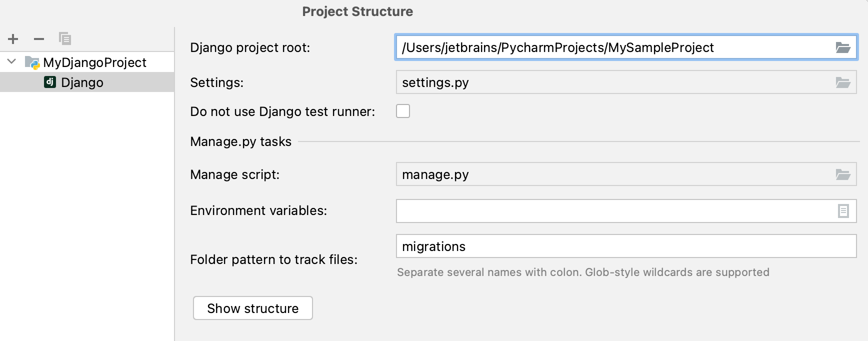Toggle Do not use Django test runner
The height and width of the screenshot is (341, 868).
[403, 111]
